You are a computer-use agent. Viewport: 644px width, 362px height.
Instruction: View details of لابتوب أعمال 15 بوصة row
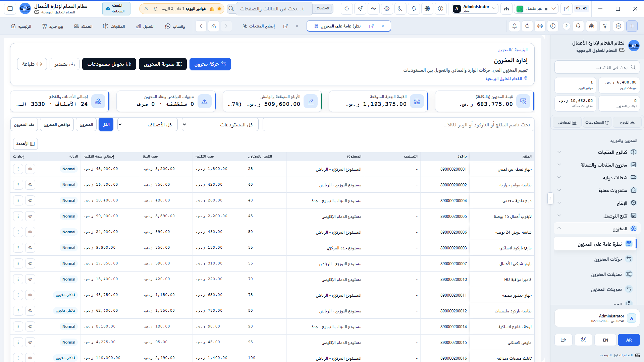[30, 216]
